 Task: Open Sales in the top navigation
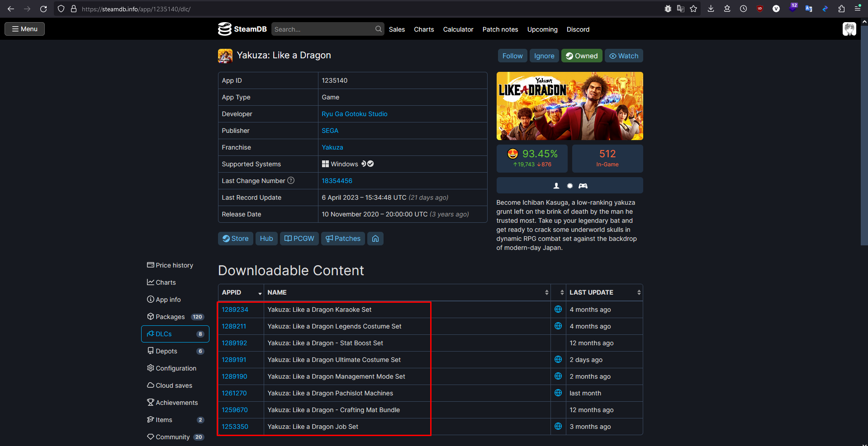(x=397, y=29)
